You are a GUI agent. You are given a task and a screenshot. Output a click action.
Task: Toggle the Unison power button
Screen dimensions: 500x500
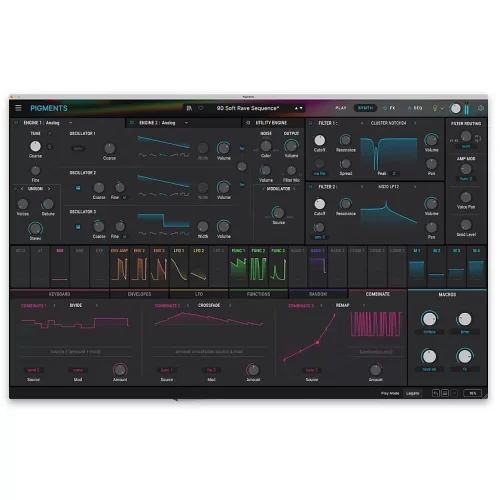coord(15,189)
